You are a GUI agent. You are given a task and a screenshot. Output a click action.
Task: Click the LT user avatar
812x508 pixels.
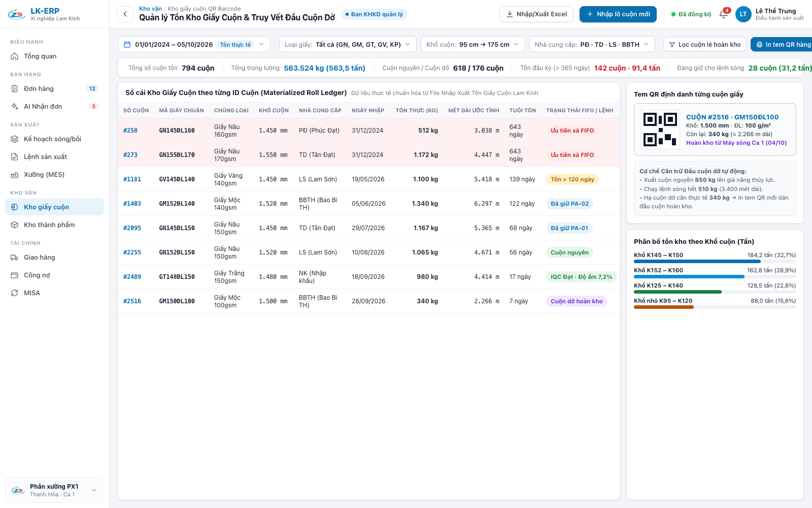[743, 14]
